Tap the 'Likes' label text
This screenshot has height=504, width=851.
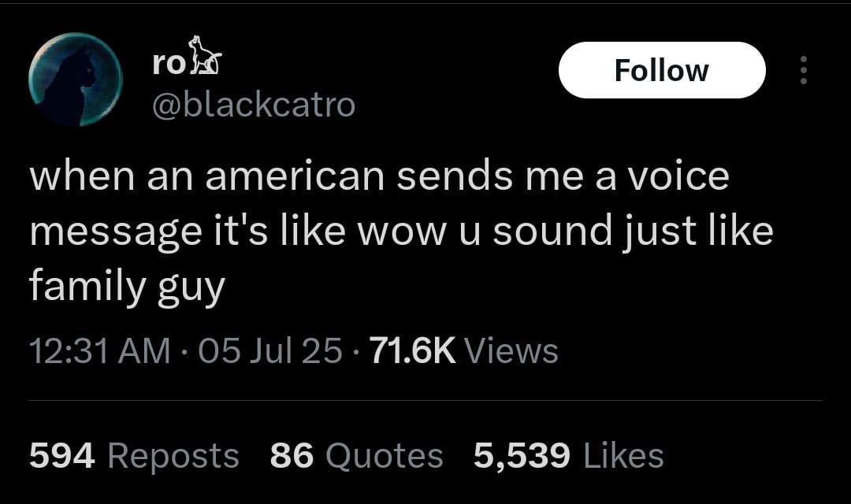coord(623,454)
